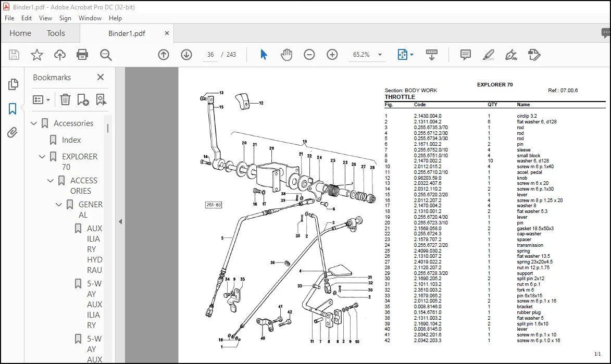Add a new bookmark
The height and width of the screenshot is (364, 611).
(83, 100)
